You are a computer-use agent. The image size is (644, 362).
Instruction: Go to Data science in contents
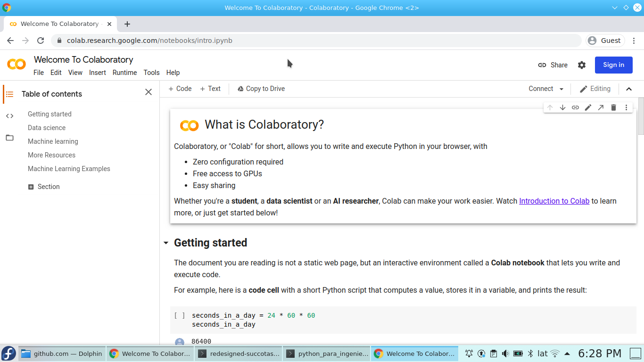[x=47, y=128]
